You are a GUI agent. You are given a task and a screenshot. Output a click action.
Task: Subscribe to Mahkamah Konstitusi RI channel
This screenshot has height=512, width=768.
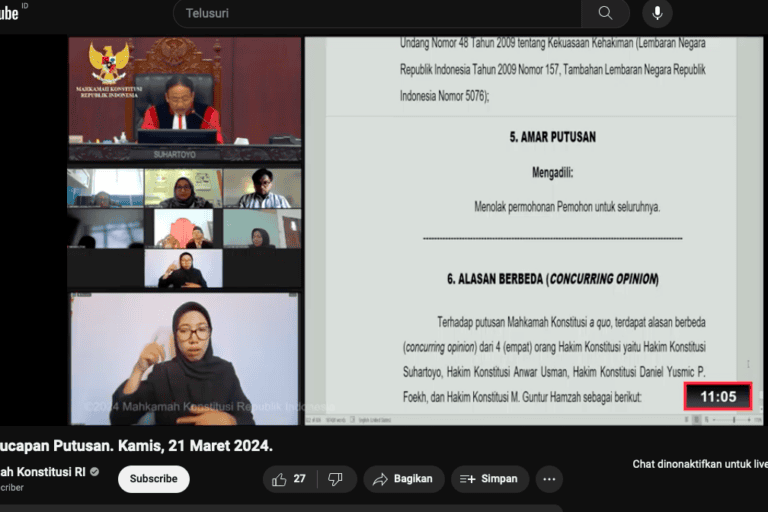click(153, 479)
